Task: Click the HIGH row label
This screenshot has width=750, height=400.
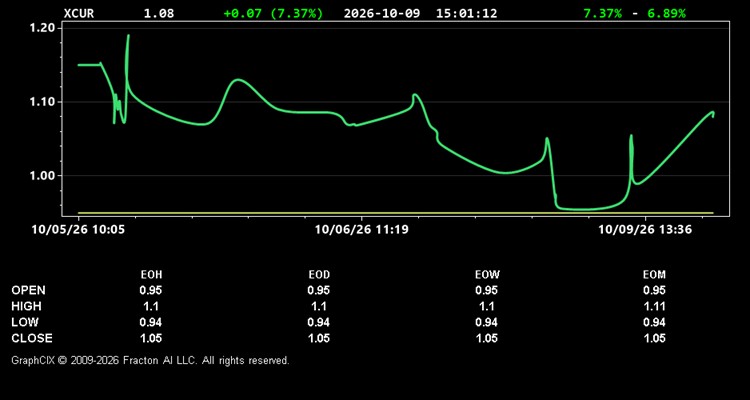Action: point(26,306)
